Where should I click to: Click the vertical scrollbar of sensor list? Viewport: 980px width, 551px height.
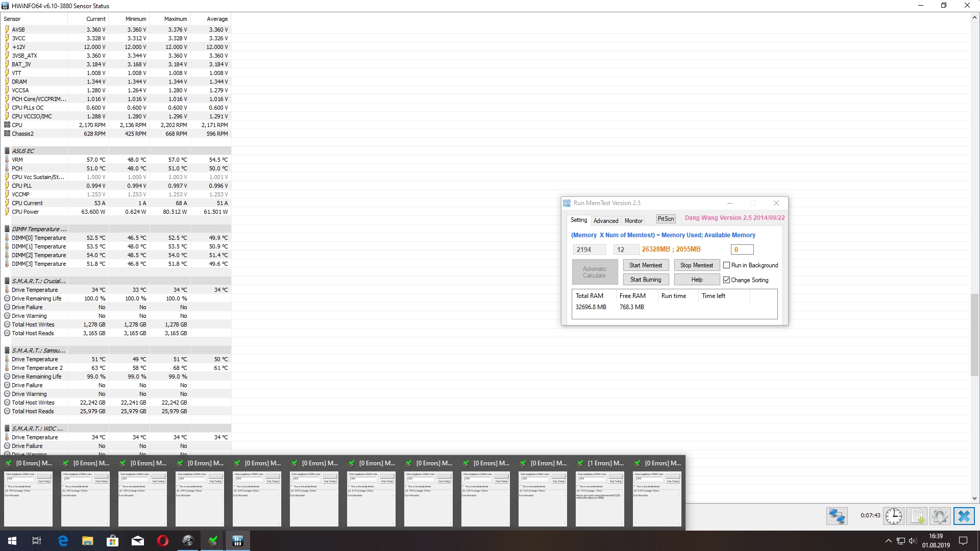point(974,335)
